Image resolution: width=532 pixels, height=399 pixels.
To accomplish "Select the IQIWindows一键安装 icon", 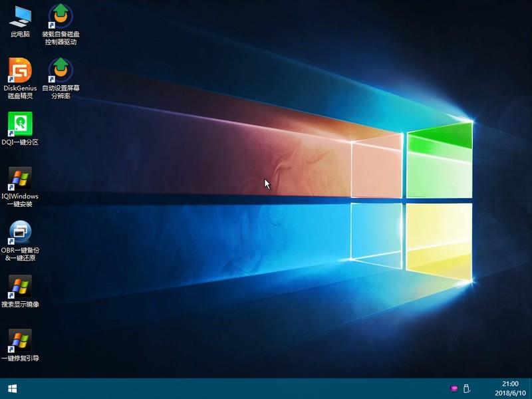I will (20, 179).
